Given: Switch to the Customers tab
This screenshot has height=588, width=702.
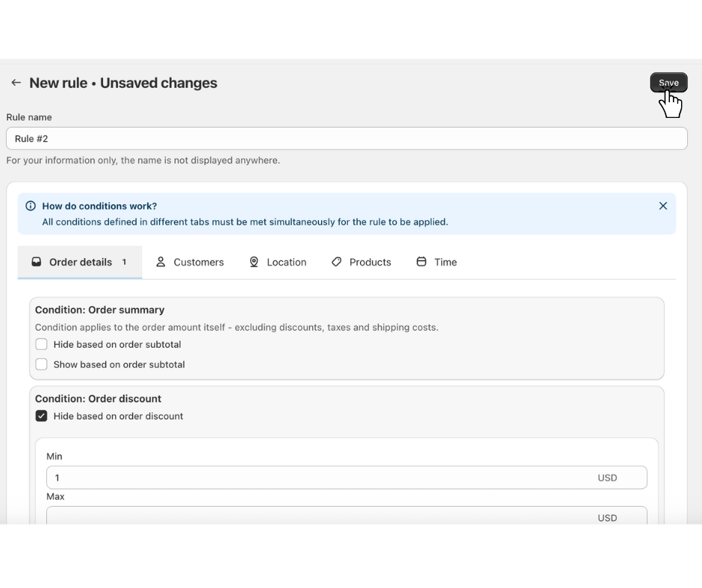Looking at the screenshot, I should pos(199,262).
